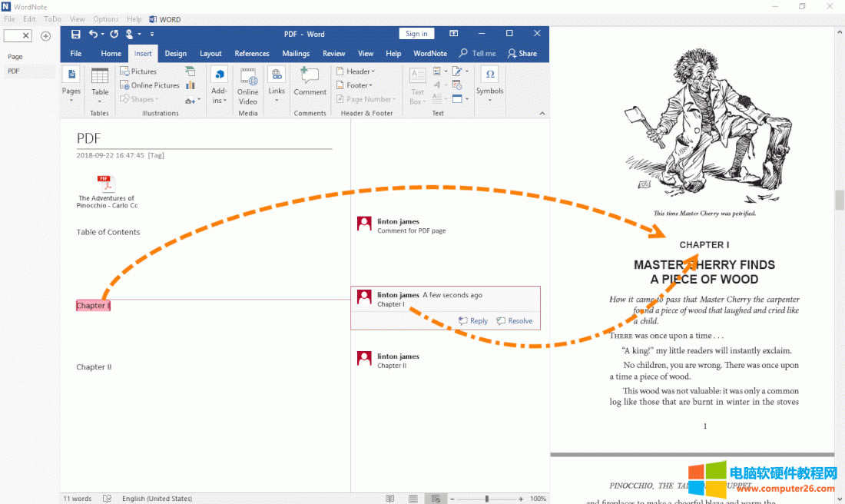The image size is (845, 504).
Task: Open the Pictures insert tool
Action: [x=138, y=71]
